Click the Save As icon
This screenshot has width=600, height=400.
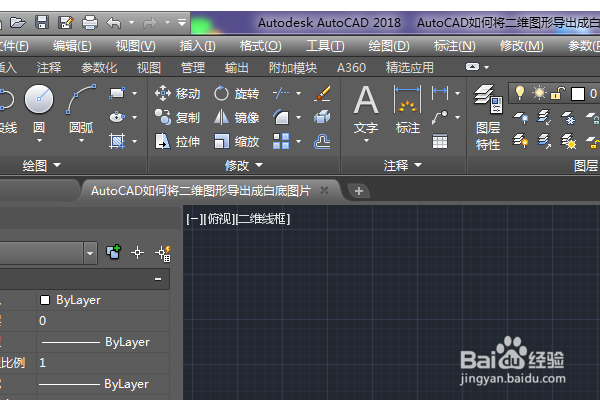point(66,23)
